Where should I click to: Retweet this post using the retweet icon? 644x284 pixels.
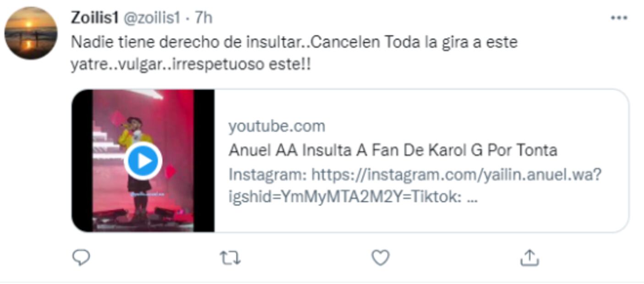(230, 258)
